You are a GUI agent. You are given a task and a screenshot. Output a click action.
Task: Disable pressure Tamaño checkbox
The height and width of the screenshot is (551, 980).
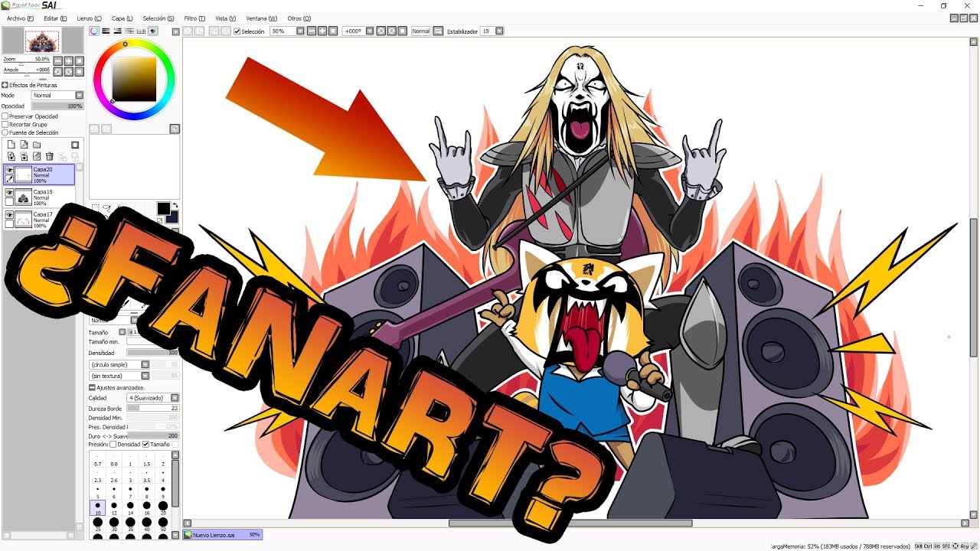click(145, 444)
